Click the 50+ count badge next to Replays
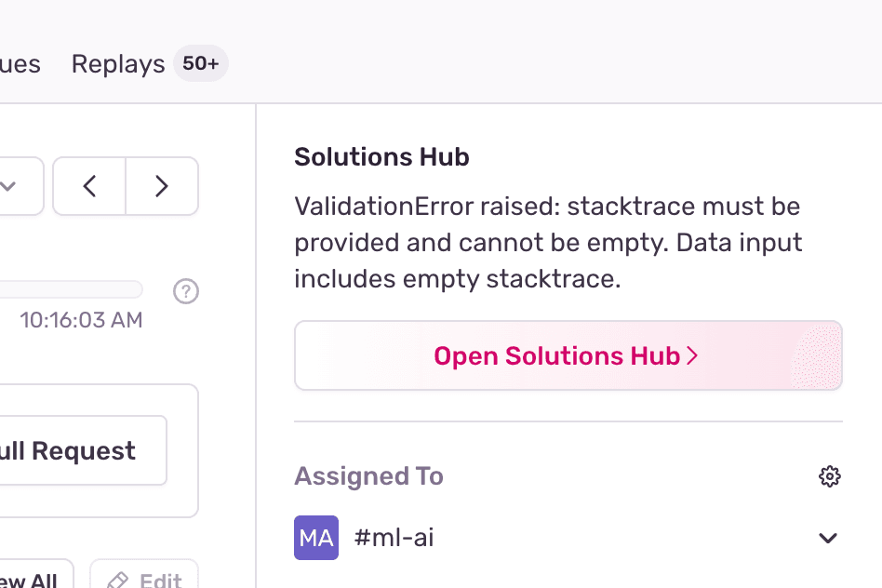The width and height of the screenshot is (882, 588). pyautogui.click(x=200, y=63)
